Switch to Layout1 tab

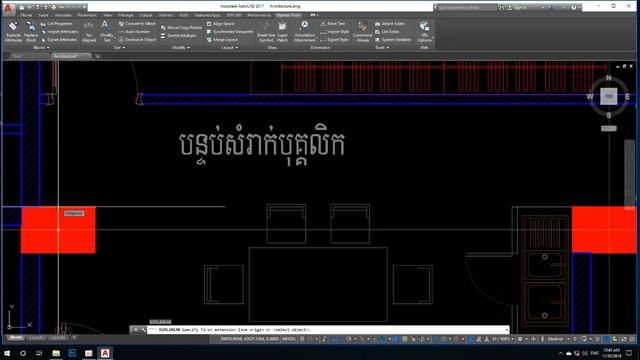(x=36, y=338)
